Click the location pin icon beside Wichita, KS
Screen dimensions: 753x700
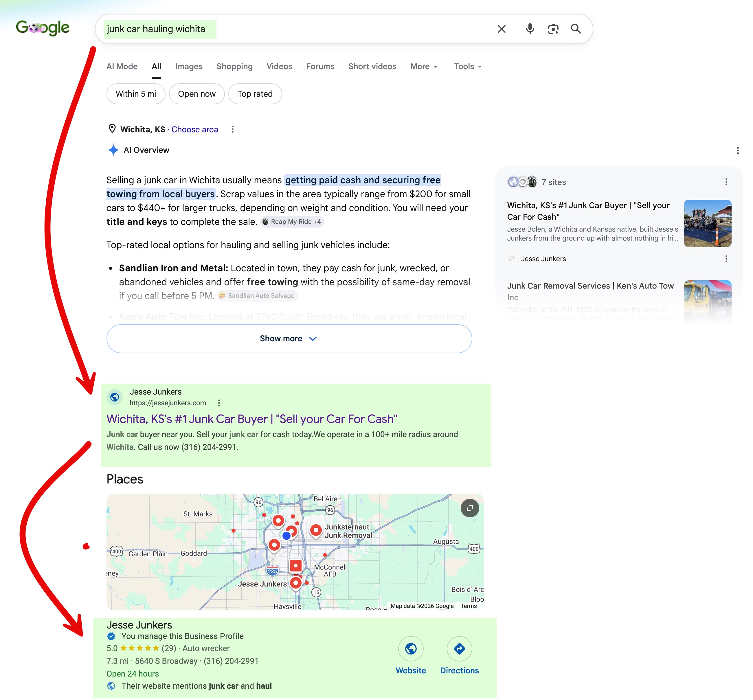112,129
